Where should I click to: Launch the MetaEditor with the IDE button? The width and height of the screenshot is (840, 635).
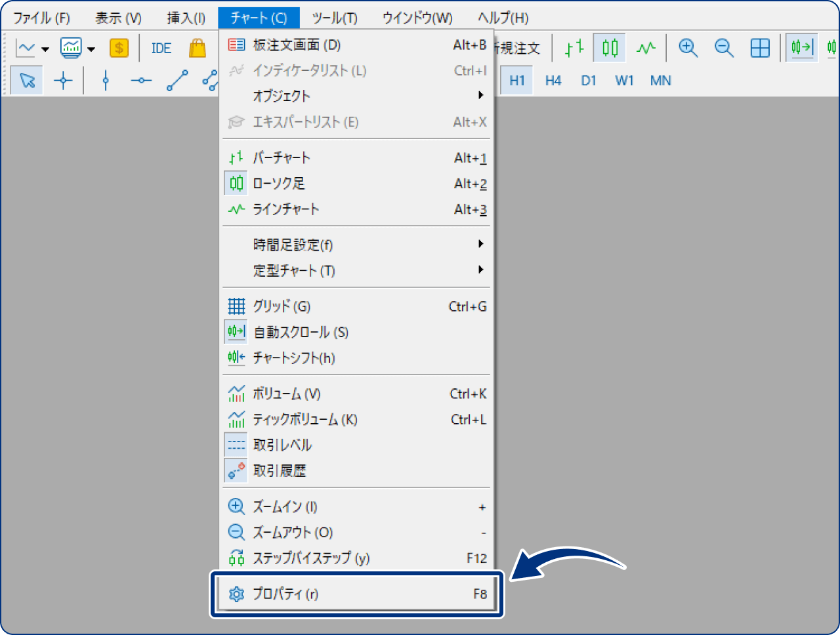(x=160, y=48)
